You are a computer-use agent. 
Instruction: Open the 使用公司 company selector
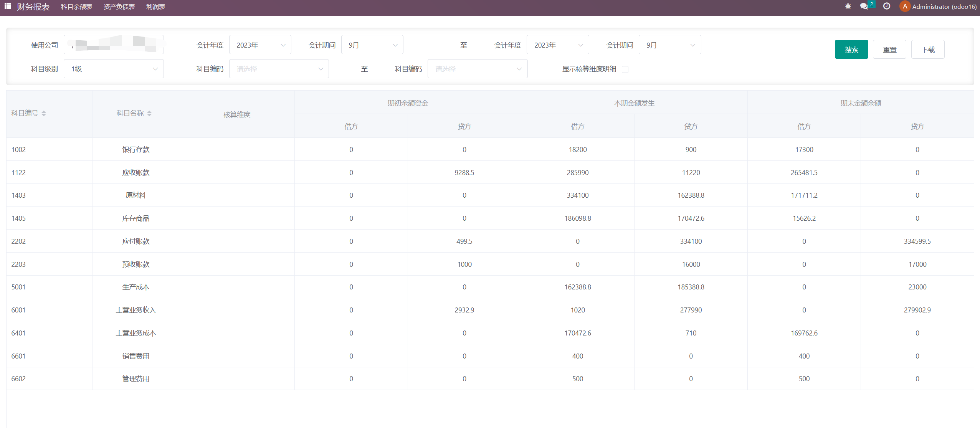[114, 45]
